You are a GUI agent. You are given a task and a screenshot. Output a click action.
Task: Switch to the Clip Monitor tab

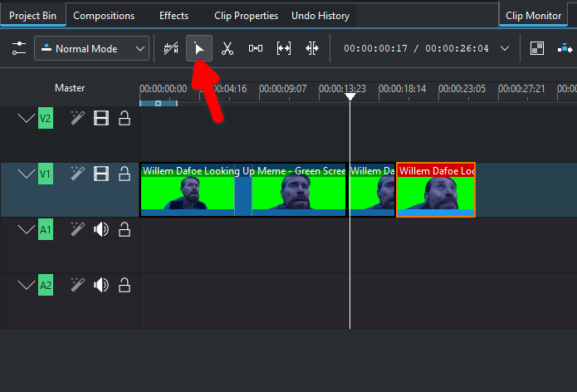pos(533,16)
